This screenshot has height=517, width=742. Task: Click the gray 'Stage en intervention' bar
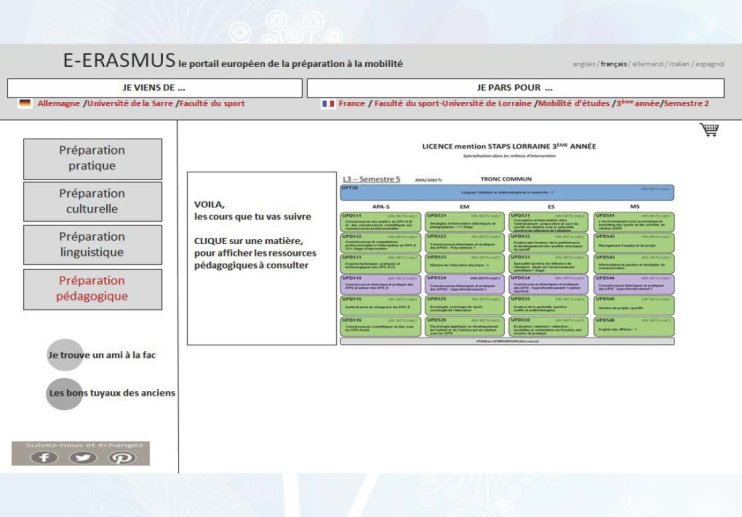pyautogui.click(x=507, y=341)
